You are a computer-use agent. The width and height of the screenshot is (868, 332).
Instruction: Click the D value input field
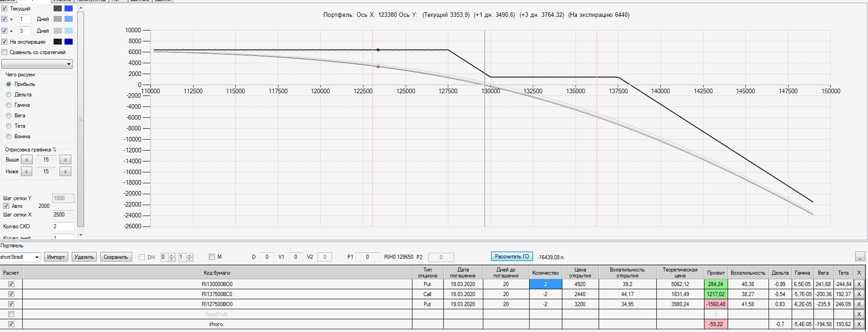267,257
